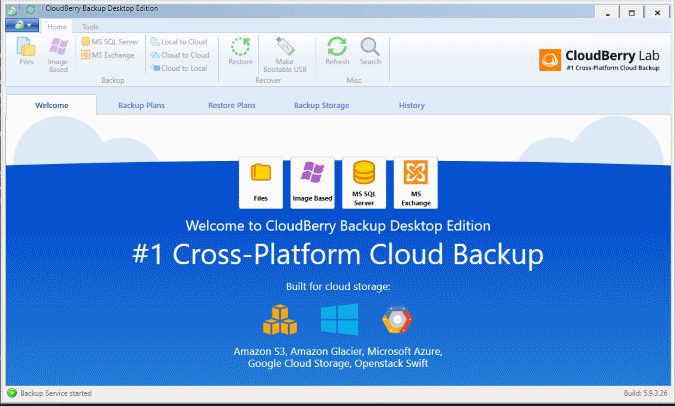Open the MS SQL Server welcome tile
The image size is (675, 406).
coord(364,183)
